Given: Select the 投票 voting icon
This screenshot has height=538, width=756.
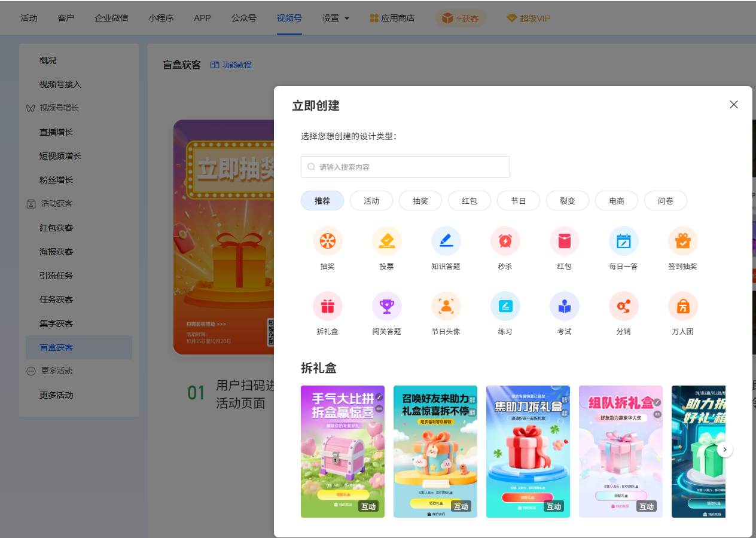Looking at the screenshot, I should pos(386,242).
